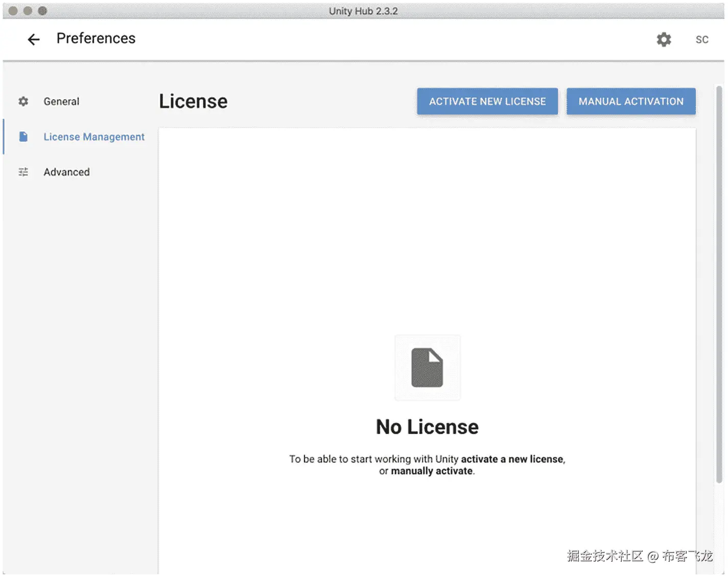Maximize the Unity Hub window
The image size is (728, 578).
pos(42,11)
